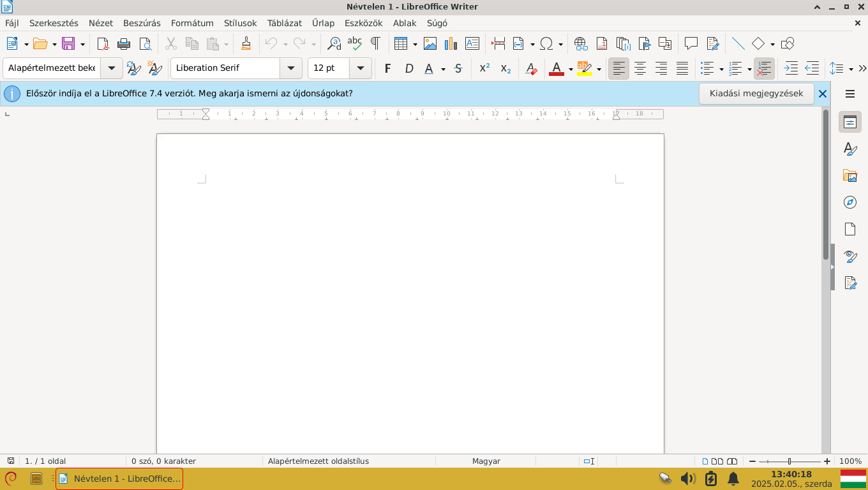Toggle bold formatting

387,68
